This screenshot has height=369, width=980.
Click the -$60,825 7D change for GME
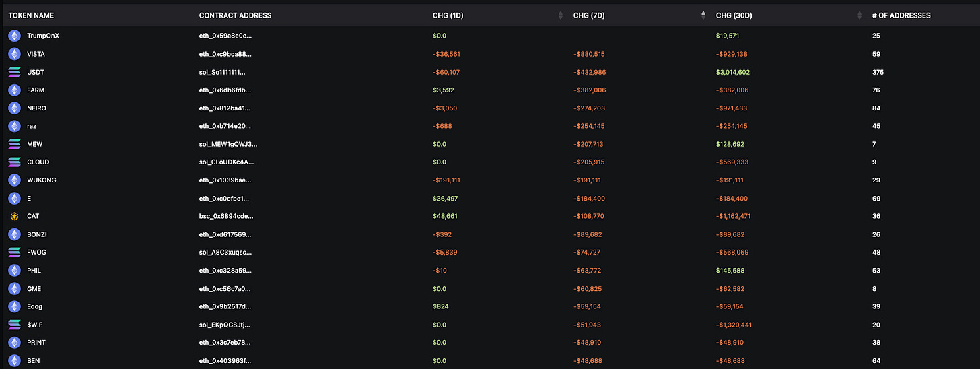click(588, 289)
